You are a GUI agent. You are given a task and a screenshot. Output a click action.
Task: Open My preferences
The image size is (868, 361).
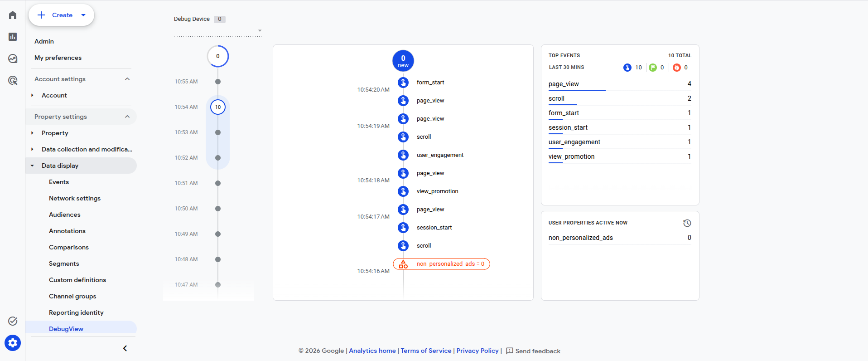tap(58, 58)
